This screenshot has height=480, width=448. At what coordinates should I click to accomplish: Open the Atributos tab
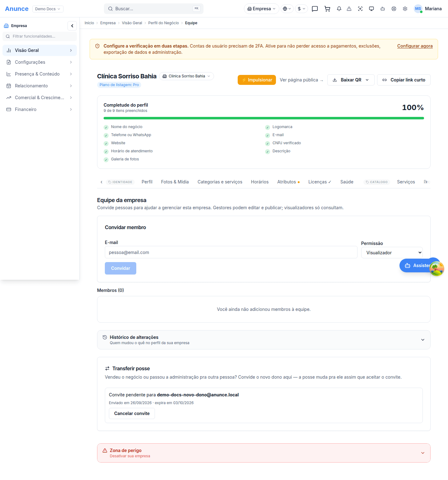tap(288, 182)
